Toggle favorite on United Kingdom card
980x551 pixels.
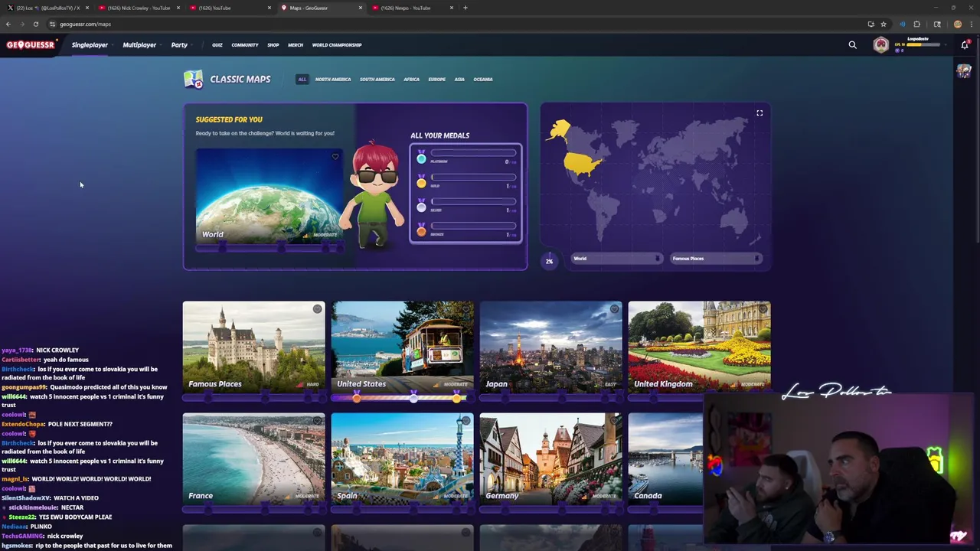tap(763, 309)
